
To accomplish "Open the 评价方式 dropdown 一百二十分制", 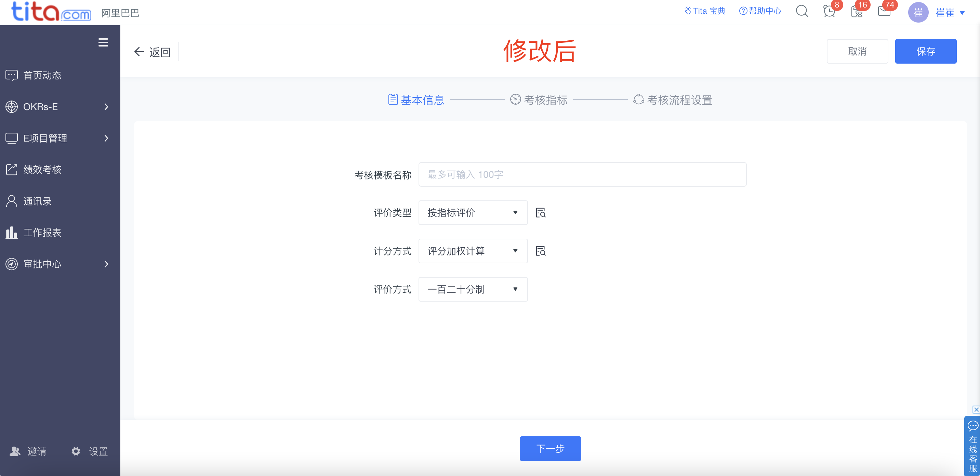I will [473, 289].
